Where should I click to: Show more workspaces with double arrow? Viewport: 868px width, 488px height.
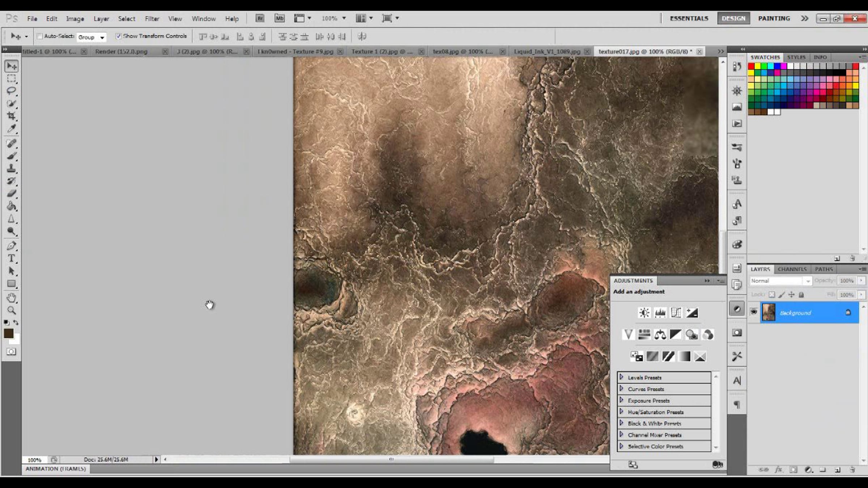pyautogui.click(x=804, y=18)
